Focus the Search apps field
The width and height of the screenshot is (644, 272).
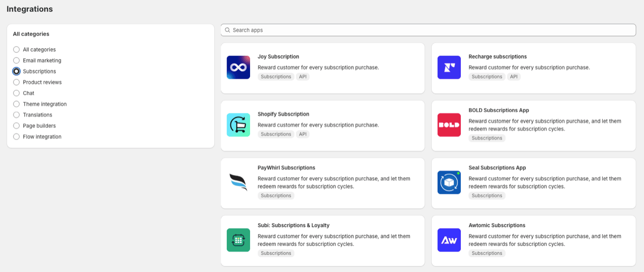(428, 30)
